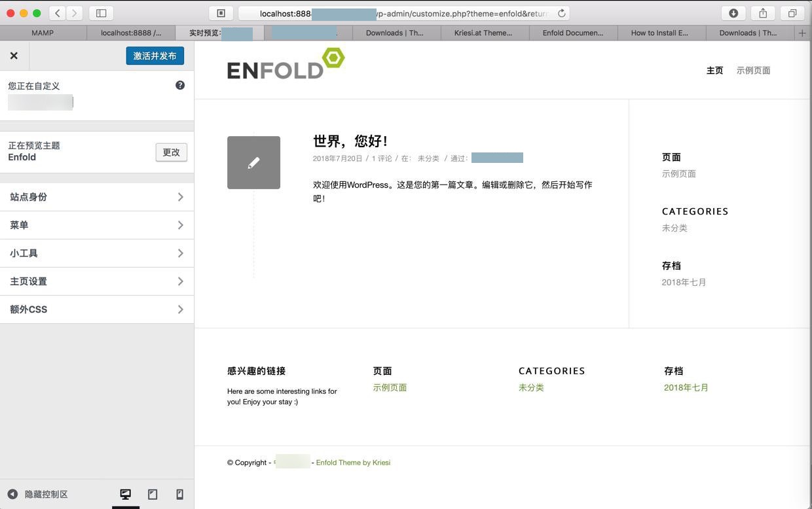Switch to the How to Install tab

661,33
